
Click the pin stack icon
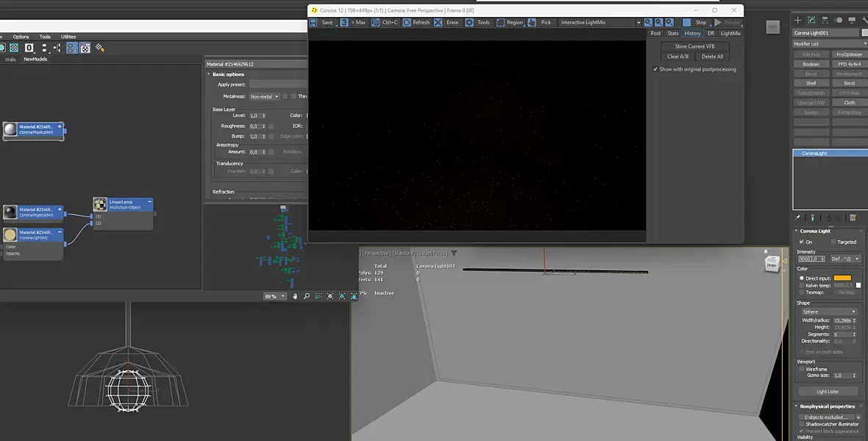[x=797, y=218]
